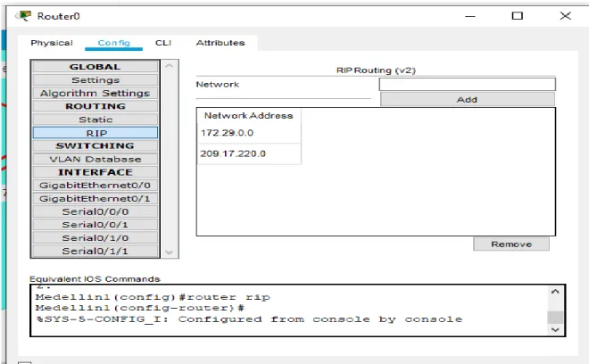Close the Router0 window

pyautogui.click(x=565, y=16)
